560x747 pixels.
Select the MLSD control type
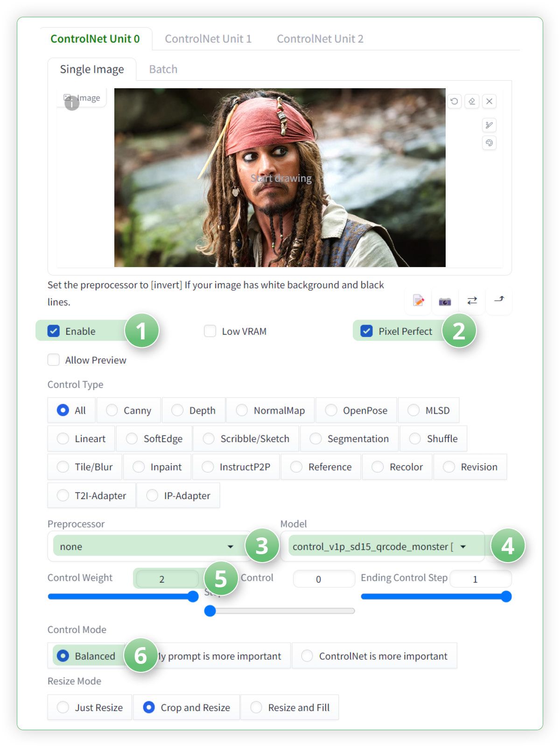point(429,410)
